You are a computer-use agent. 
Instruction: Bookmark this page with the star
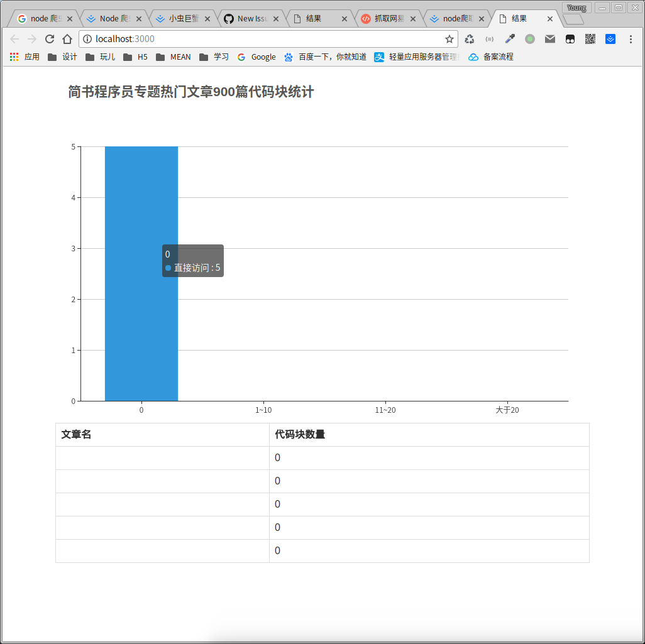(x=450, y=39)
